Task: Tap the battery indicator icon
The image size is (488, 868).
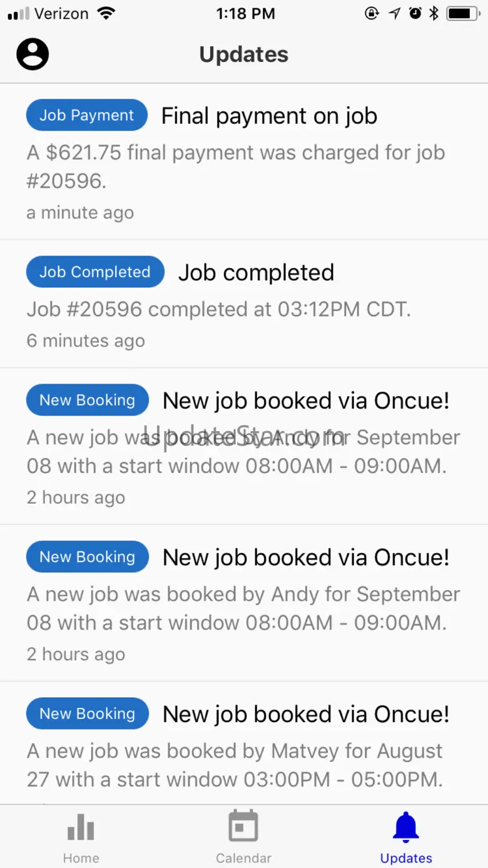Action: 462,13
